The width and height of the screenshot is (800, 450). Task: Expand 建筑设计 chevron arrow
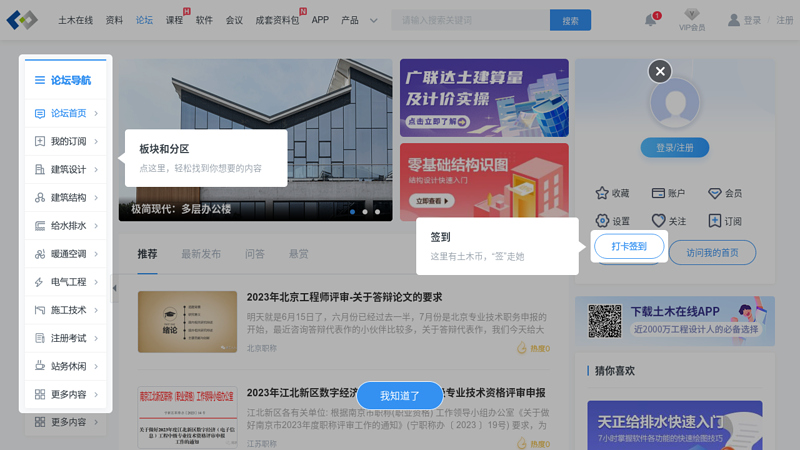point(96,169)
